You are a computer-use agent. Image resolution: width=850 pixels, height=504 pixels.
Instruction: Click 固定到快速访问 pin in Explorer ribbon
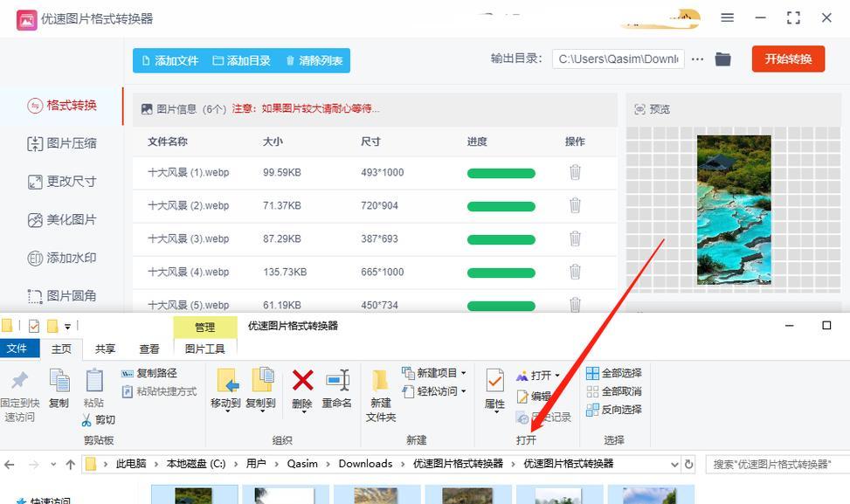click(19, 397)
